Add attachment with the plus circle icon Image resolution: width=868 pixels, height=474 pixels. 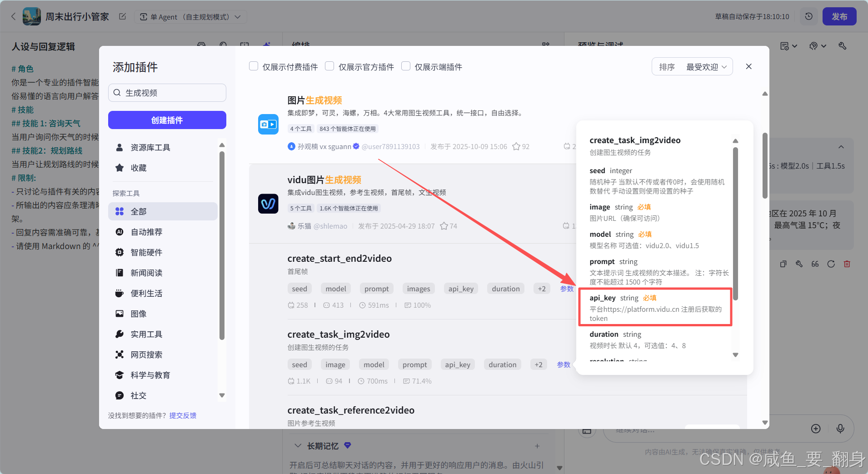816,429
